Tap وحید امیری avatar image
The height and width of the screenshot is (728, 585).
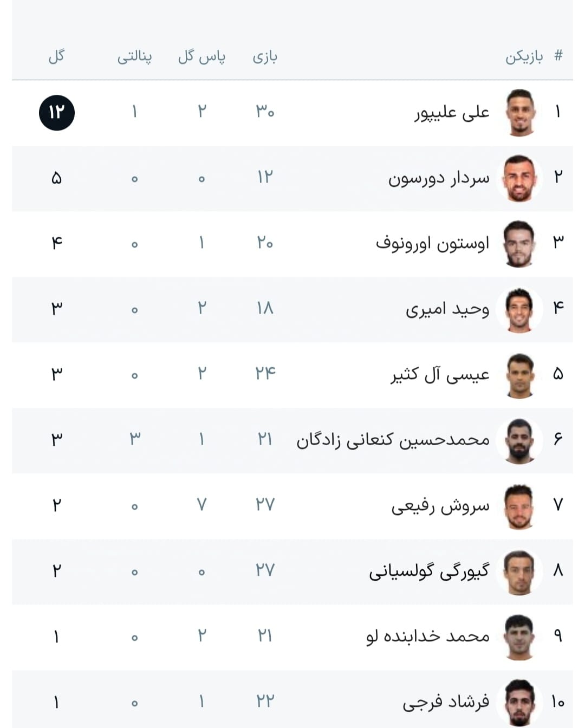click(x=520, y=309)
